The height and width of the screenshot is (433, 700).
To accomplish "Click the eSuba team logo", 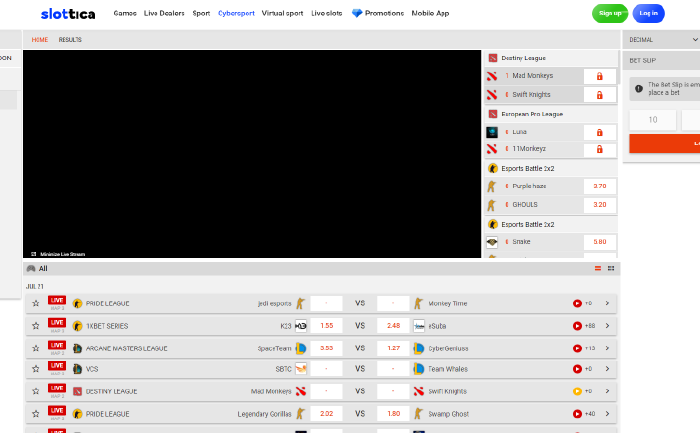I will pos(419,326).
